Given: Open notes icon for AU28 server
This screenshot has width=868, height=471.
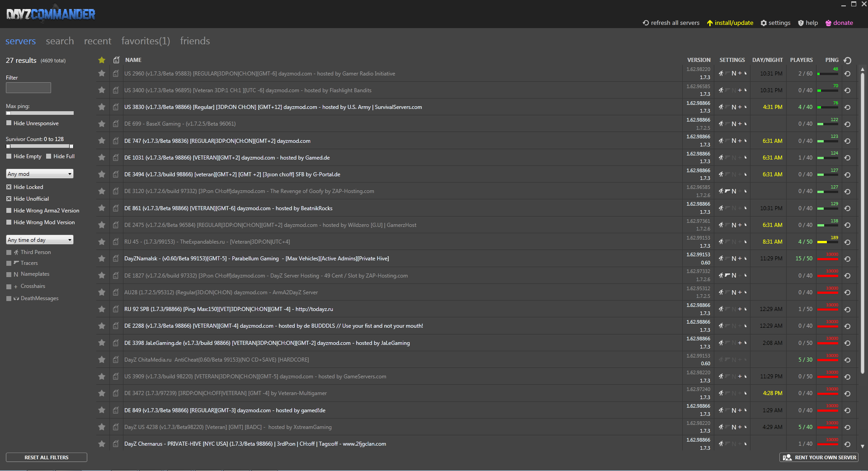Looking at the screenshot, I should tap(116, 292).
